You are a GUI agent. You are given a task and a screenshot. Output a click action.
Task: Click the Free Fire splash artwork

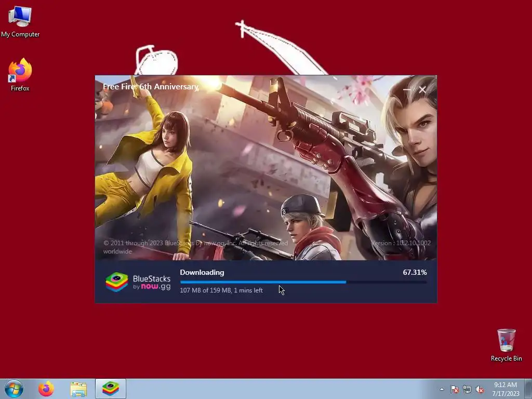(x=266, y=168)
